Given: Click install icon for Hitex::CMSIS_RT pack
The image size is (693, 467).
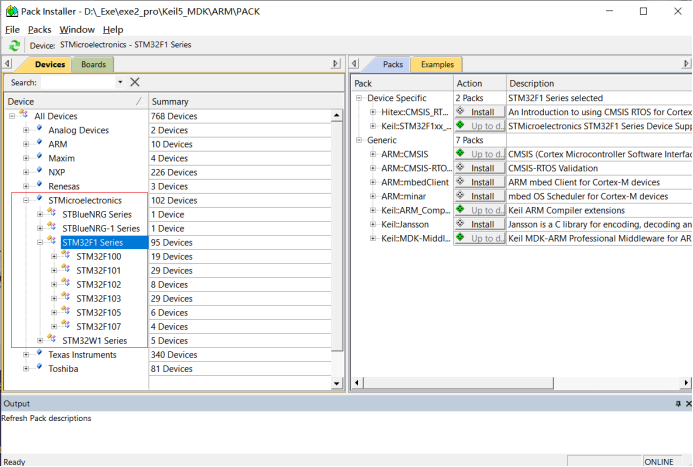Looking at the screenshot, I should pyautogui.click(x=461, y=111).
